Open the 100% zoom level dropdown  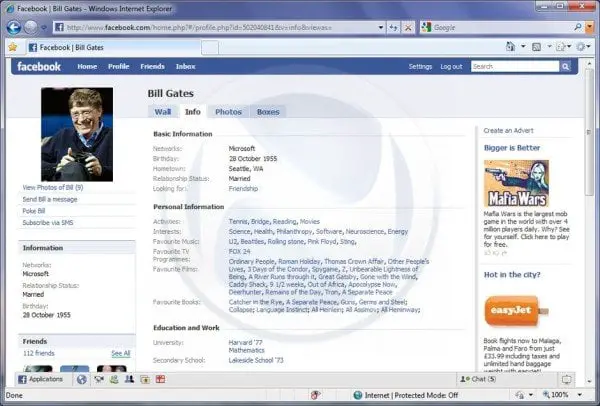[x=580, y=395]
